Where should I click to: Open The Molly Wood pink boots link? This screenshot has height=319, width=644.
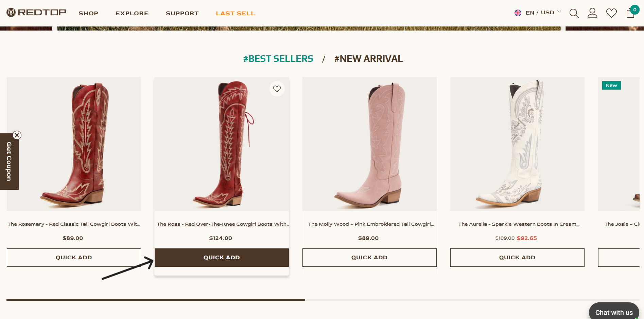(x=371, y=224)
